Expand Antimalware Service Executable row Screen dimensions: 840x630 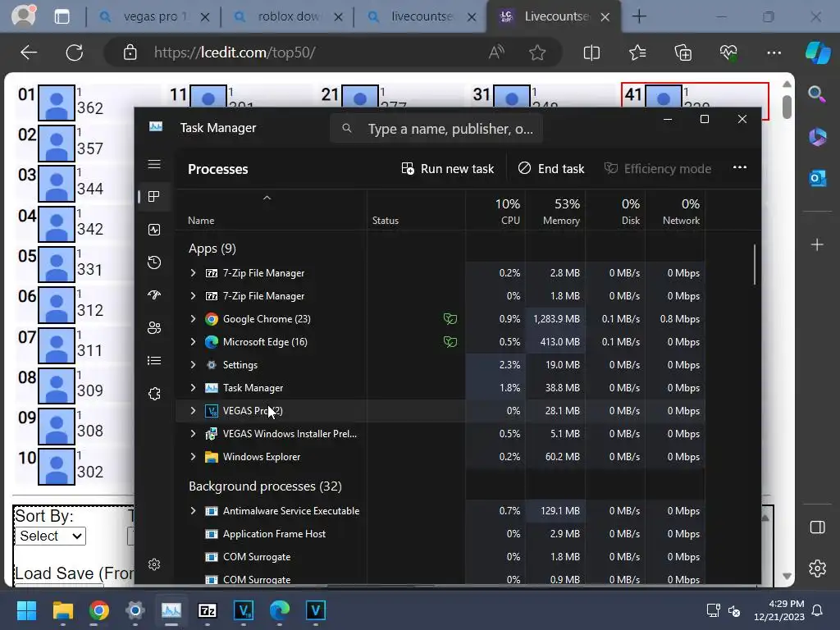coord(193,511)
